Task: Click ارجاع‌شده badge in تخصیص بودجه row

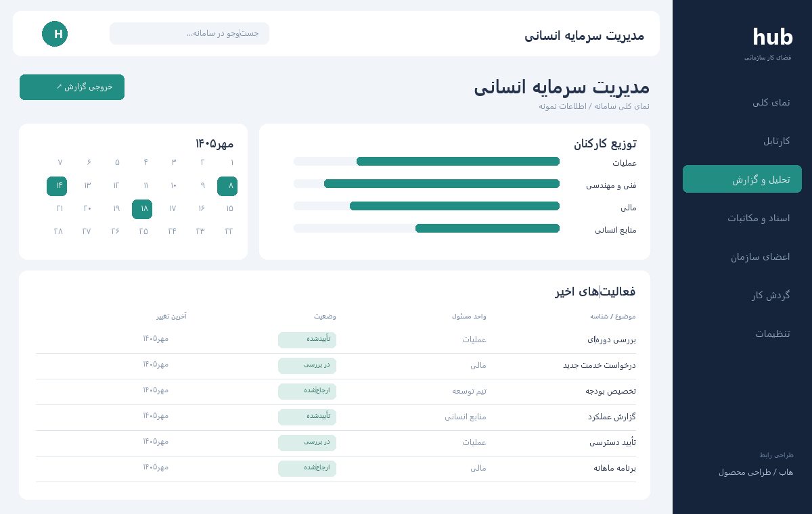Action: pyautogui.click(x=307, y=392)
